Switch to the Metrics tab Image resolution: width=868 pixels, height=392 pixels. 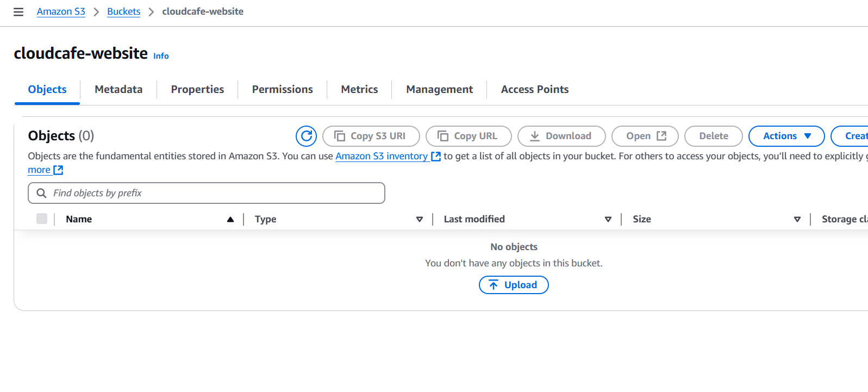tap(359, 89)
